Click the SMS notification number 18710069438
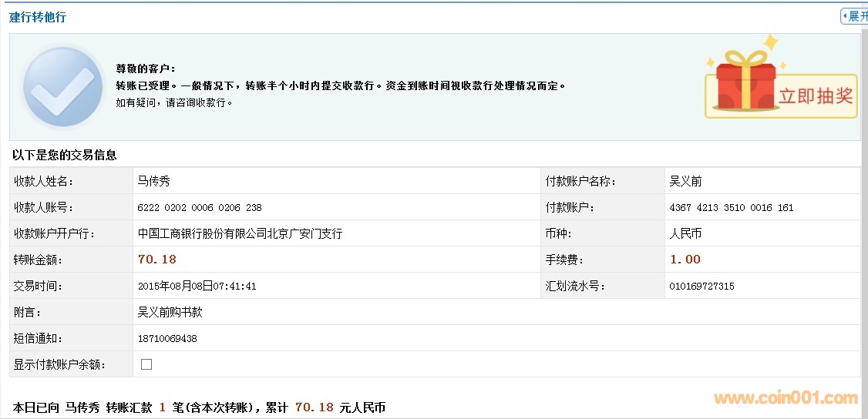 tap(167, 338)
